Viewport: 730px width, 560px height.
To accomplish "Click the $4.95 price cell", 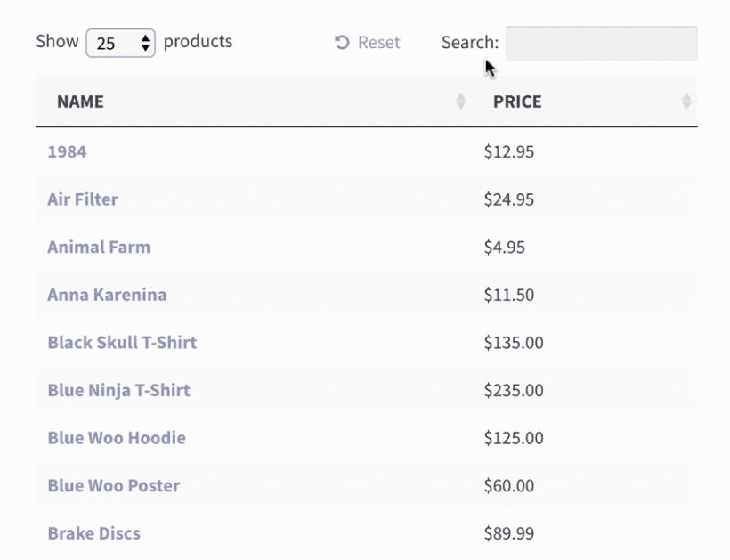I will (504, 248).
